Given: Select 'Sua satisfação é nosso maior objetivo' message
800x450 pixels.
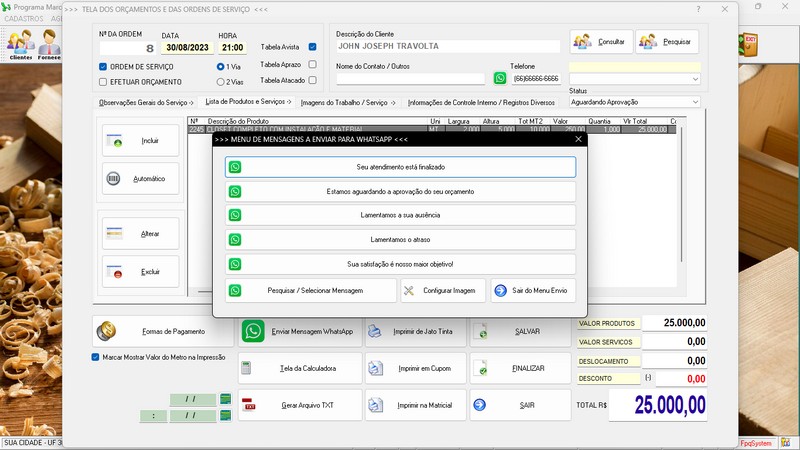Looking at the screenshot, I should pos(401,264).
